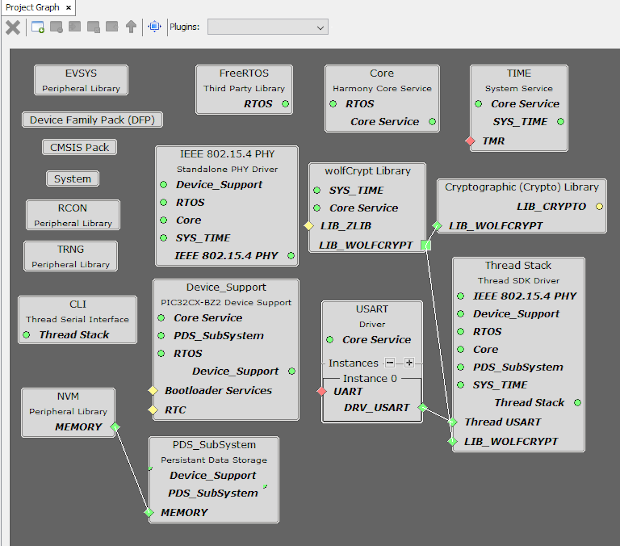This screenshot has width=620, height=546.
Task: Select the Device Family Pack (DFP) block
Action: click(92, 120)
